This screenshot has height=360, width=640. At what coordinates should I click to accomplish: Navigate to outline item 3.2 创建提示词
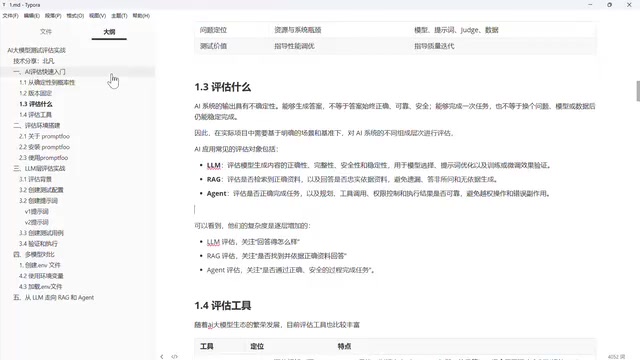[38, 200]
